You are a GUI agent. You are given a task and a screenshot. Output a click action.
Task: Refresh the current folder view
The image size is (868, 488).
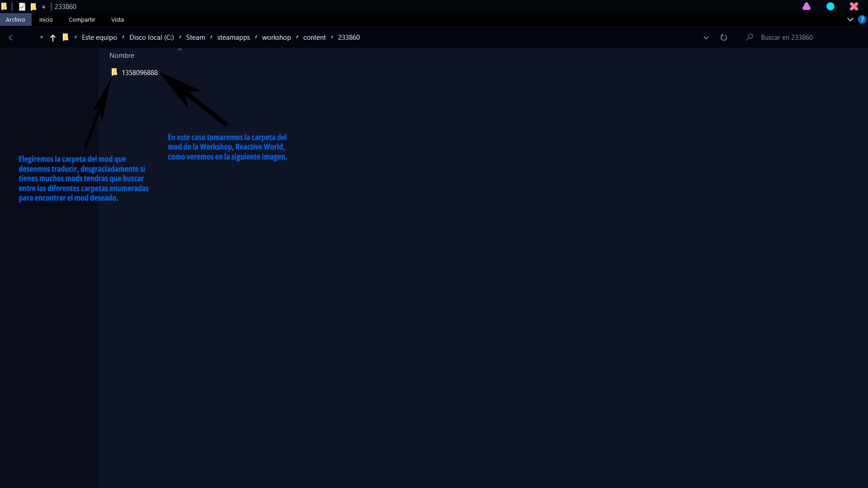[723, 38]
